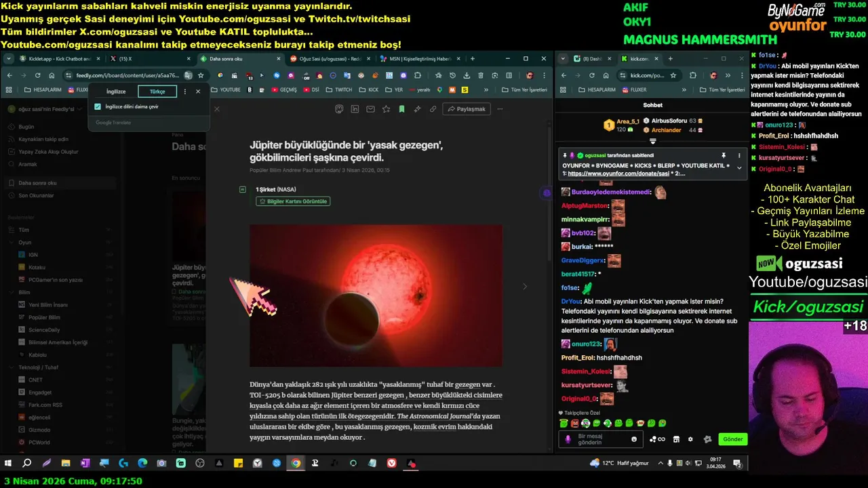Copy article link with chain icon
This screenshot has height=488, width=868.
coord(433,109)
